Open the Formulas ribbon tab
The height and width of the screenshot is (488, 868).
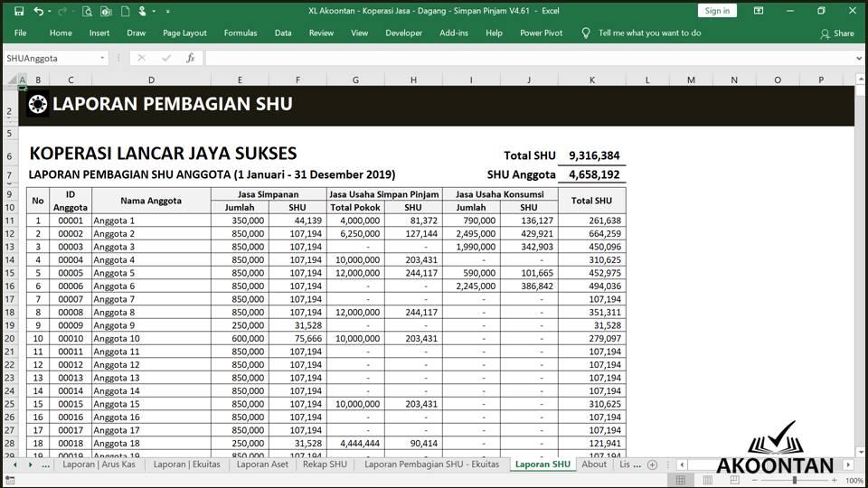(241, 33)
